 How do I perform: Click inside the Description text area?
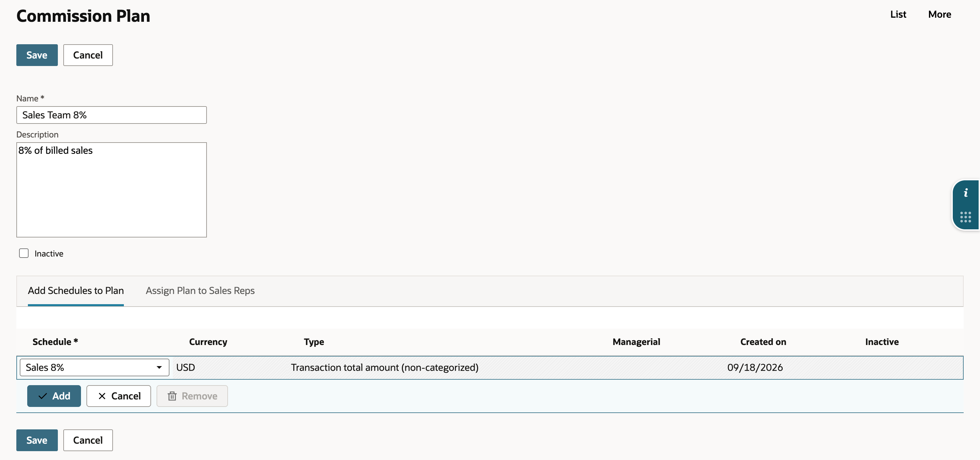[x=112, y=190]
